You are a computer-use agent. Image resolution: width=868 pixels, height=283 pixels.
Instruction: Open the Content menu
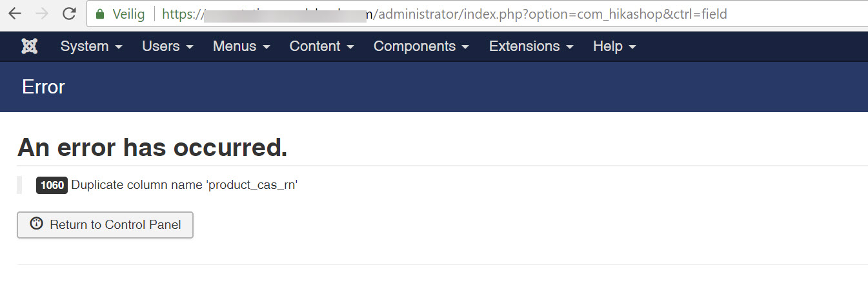(321, 46)
